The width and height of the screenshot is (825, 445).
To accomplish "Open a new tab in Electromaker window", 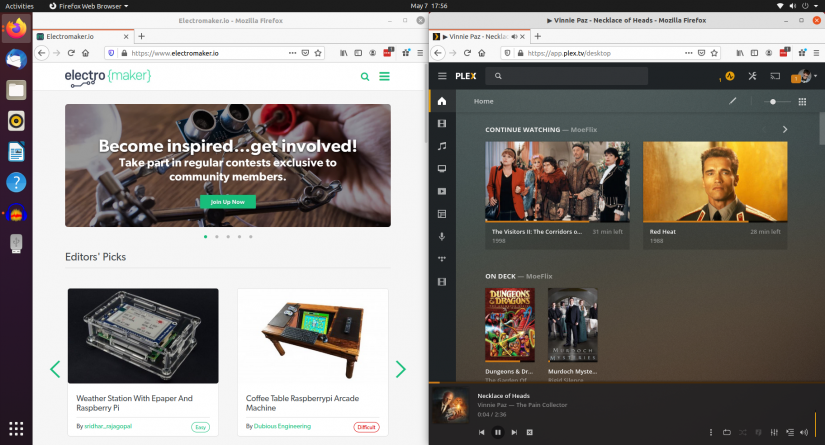I will [141, 36].
